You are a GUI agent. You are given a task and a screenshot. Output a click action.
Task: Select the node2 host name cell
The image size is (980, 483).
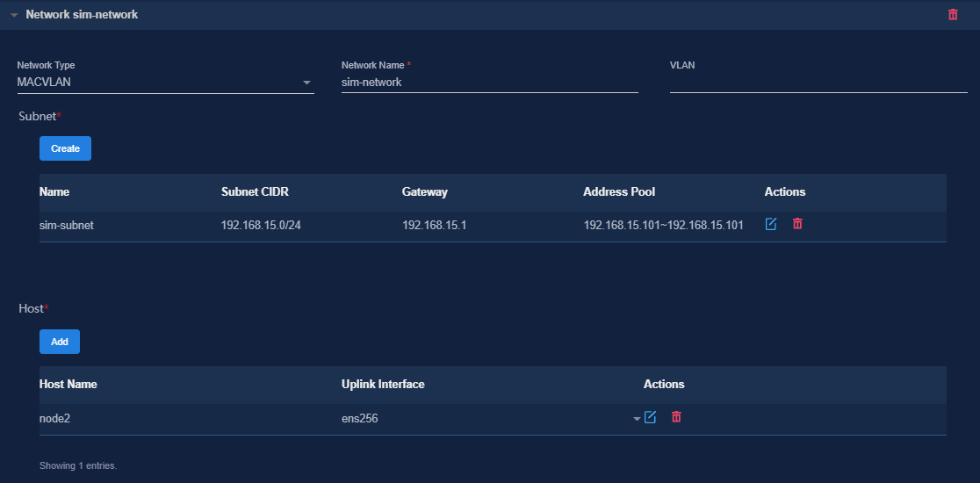coord(55,419)
